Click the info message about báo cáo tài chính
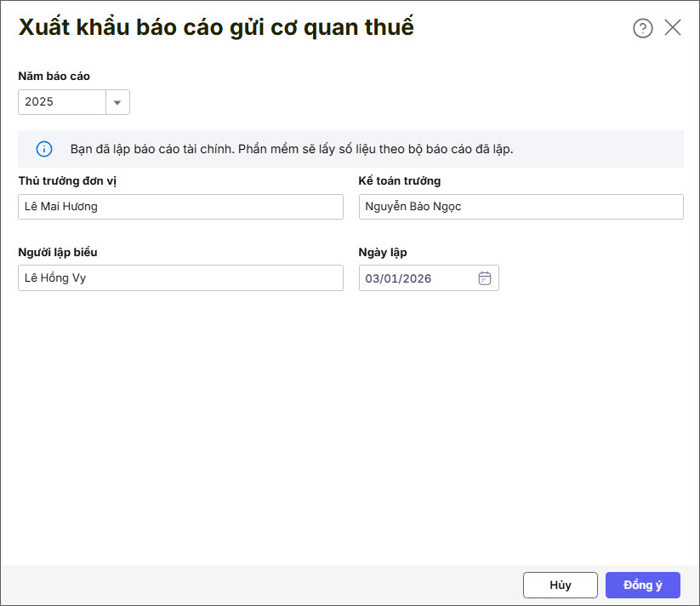This screenshot has height=606, width=700. point(292,149)
